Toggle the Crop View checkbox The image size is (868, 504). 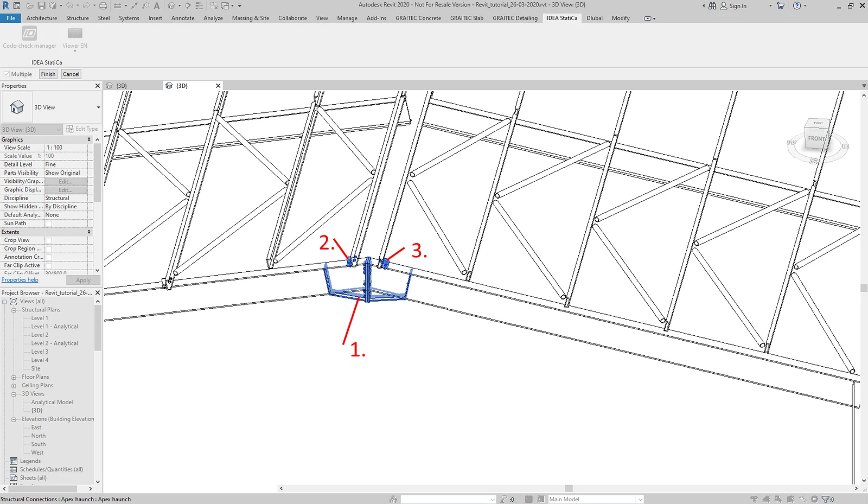[49, 240]
